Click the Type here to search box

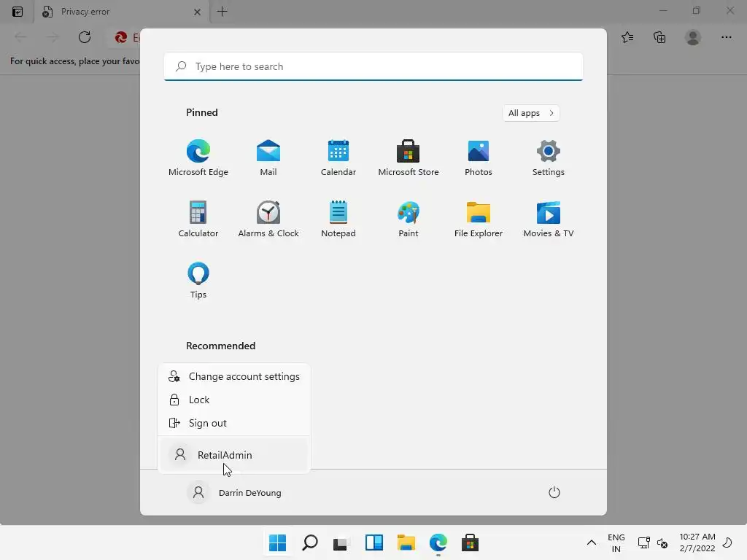tap(373, 66)
